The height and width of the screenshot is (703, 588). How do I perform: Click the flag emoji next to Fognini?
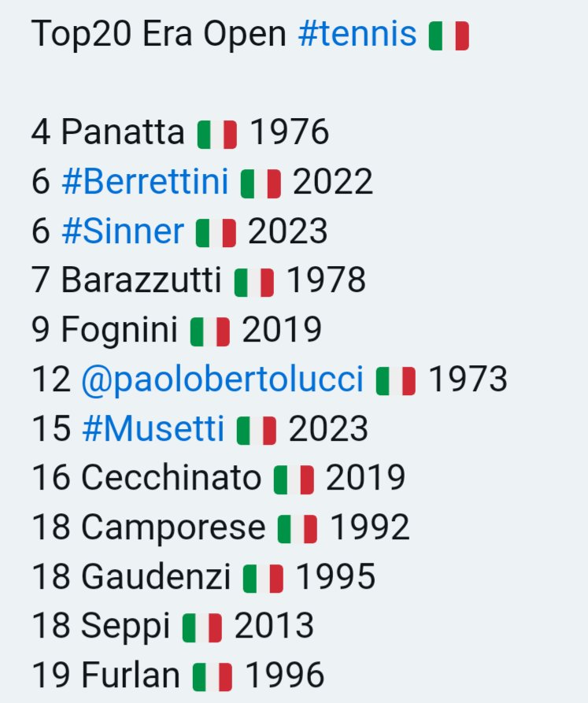(210, 331)
